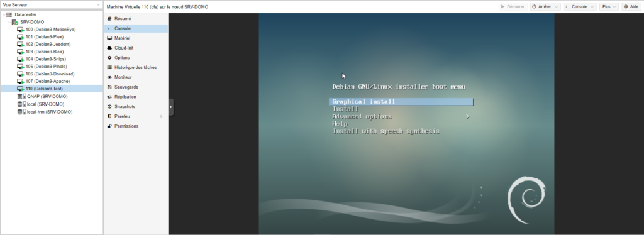Open the Résumé tab
The image size is (644, 235).
point(136,19)
